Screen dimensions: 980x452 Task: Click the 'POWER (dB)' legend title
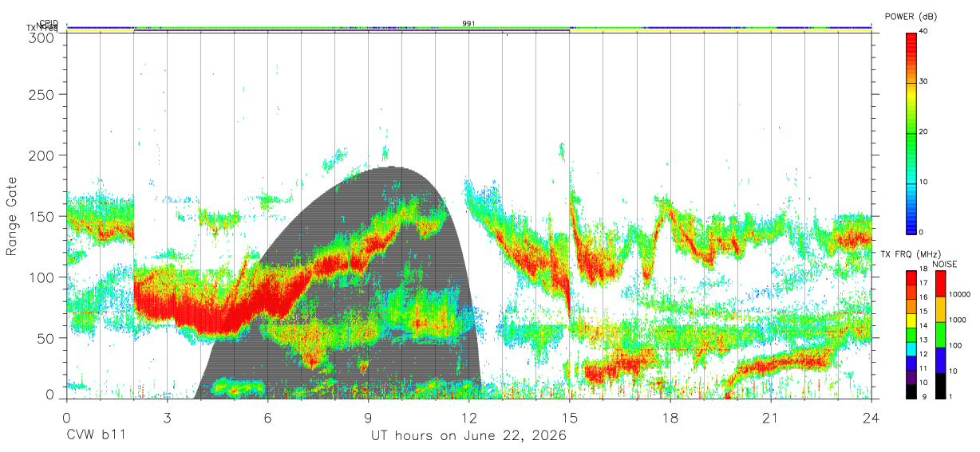(911, 16)
